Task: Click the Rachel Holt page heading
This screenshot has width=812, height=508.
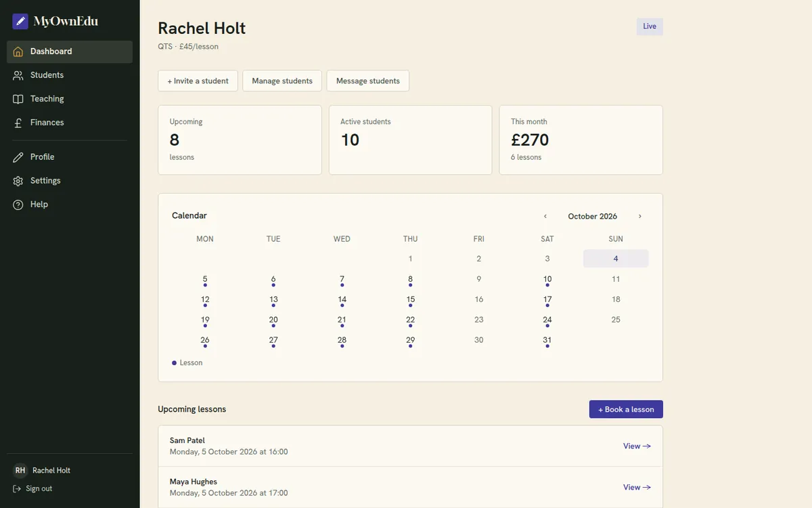Action: tap(202, 28)
